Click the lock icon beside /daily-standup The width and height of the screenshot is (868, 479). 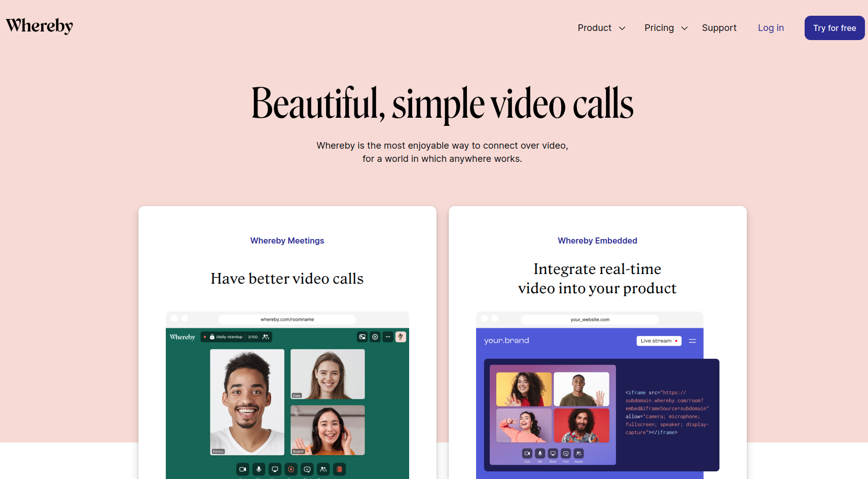(212, 337)
